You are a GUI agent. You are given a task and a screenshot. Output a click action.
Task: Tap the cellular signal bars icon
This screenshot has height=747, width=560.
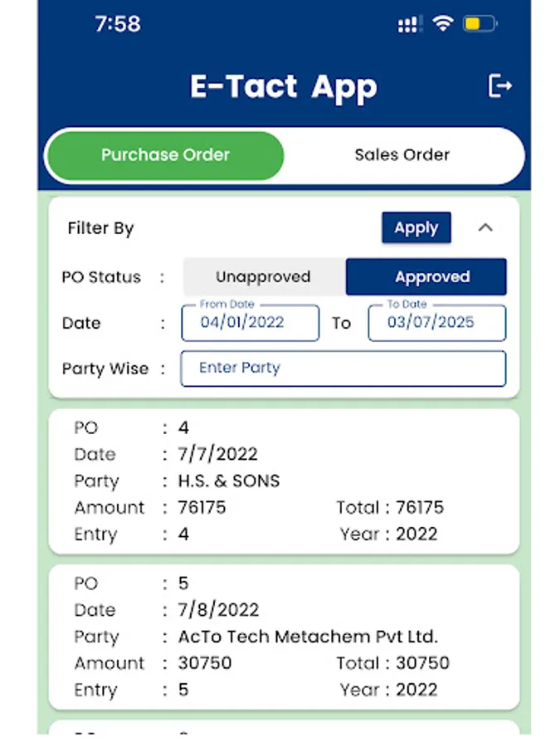pyautogui.click(x=410, y=25)
